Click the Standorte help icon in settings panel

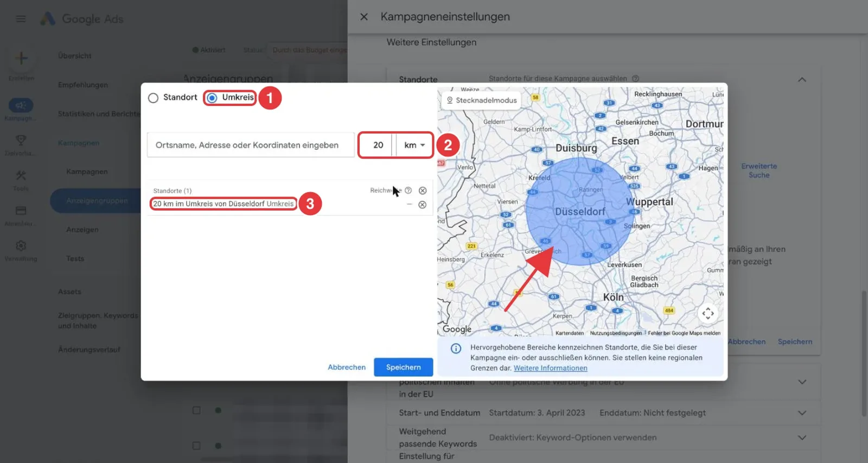[636, 79]
